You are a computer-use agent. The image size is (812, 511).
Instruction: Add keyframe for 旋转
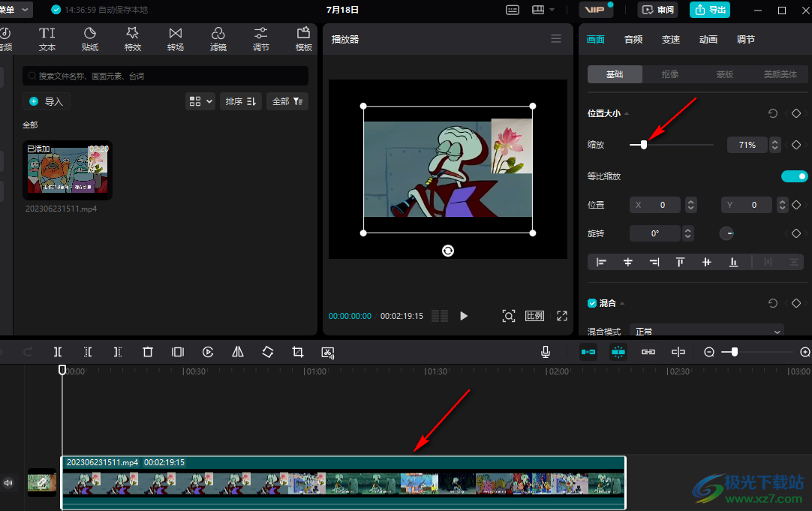click(796, 233)
